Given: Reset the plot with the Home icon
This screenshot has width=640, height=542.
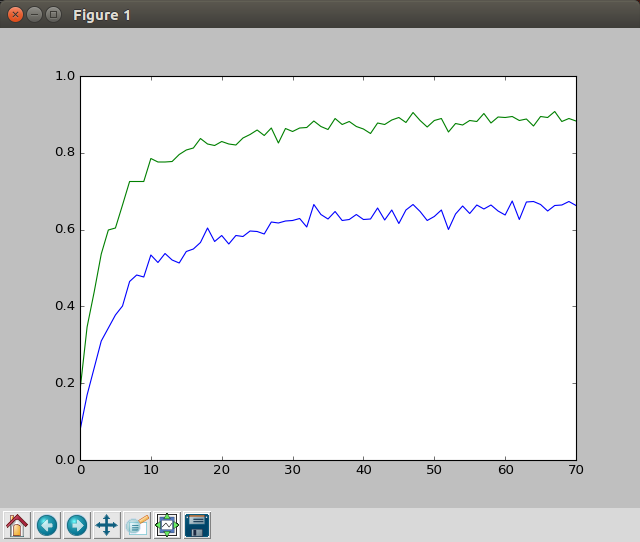Looking at the screenshot, I should pos(17,525).
